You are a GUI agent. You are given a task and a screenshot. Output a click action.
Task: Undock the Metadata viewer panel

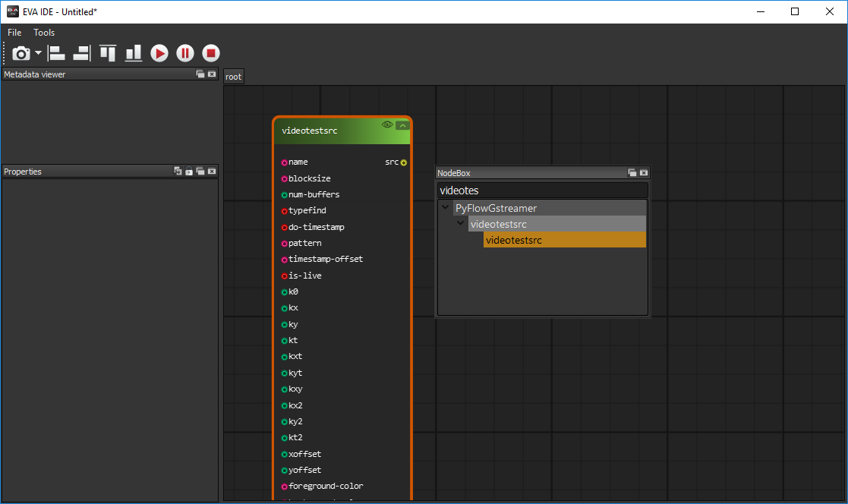coord(200,74)
